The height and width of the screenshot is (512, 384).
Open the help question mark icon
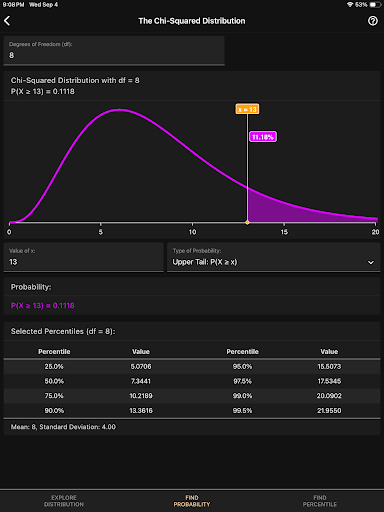[x=373, y=21]
